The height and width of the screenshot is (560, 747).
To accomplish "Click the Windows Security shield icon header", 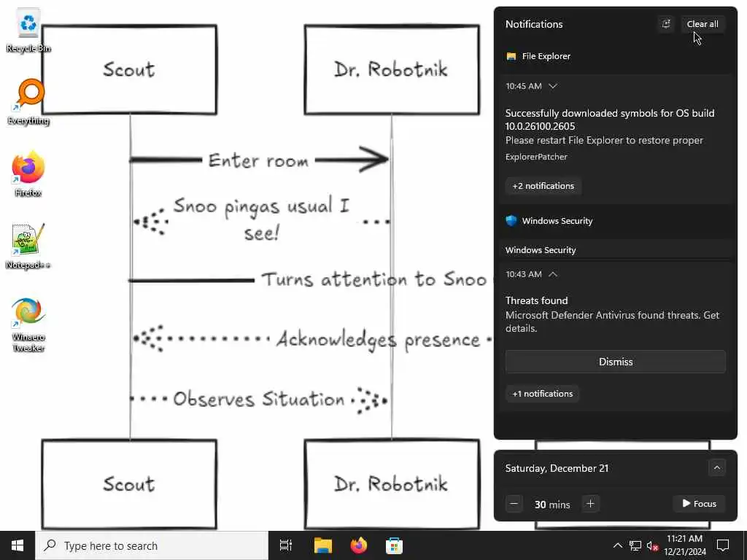I will [511, 220].
